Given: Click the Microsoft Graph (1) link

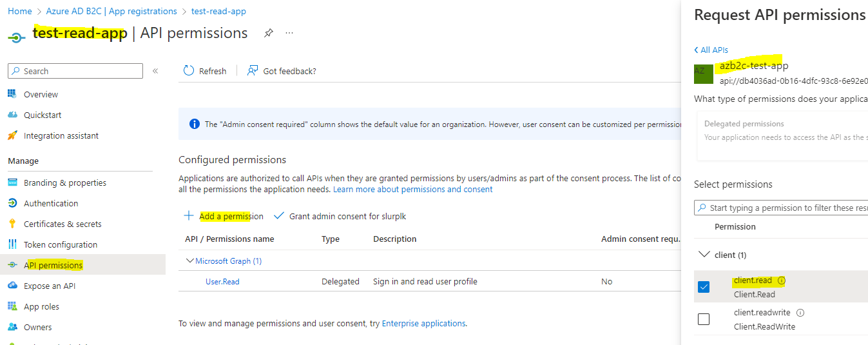Looking at the screenshot, I should tap(229, 261).
